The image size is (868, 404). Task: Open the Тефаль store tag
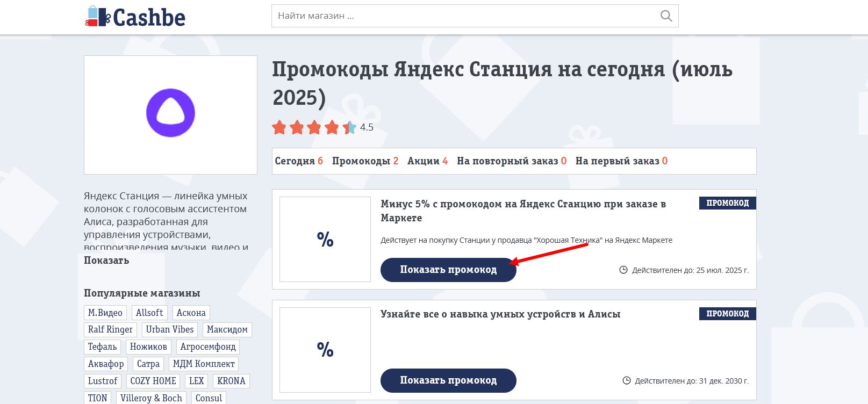(103, 347)
